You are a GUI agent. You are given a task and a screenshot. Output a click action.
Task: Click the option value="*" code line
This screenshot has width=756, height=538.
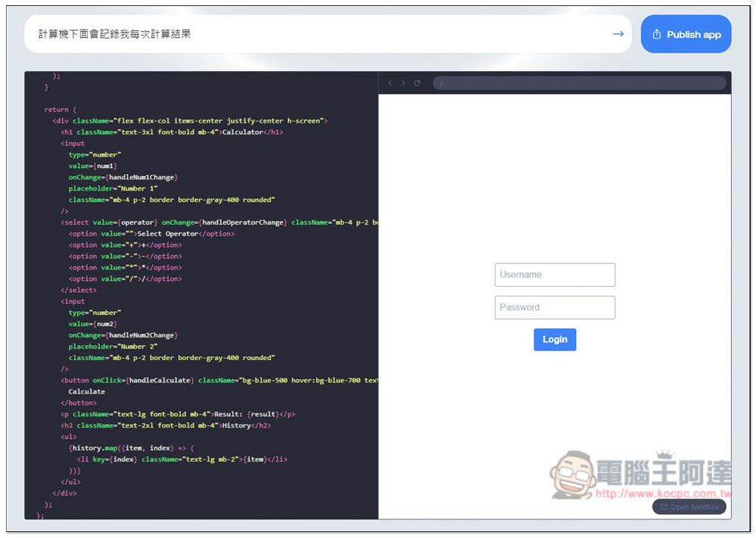pos(125,268)
